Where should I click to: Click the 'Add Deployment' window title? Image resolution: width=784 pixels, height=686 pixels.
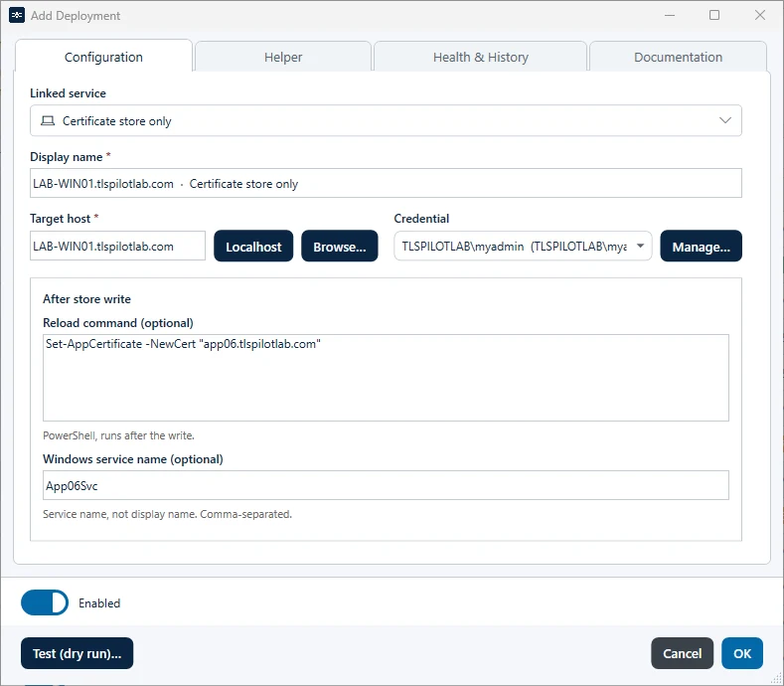coord(76,16)
